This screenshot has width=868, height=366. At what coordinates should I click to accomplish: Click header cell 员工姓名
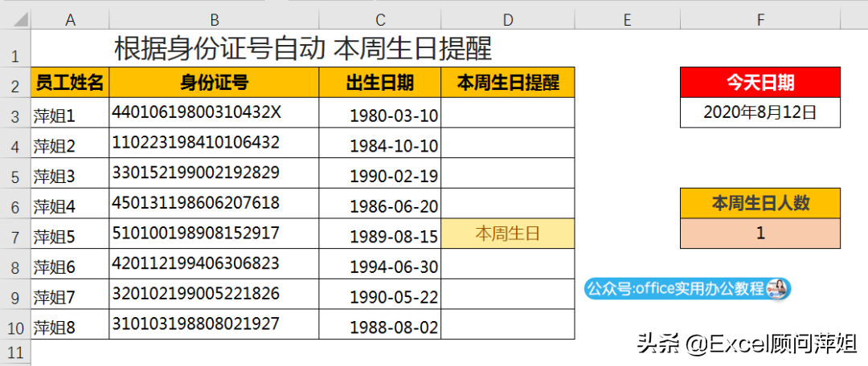coord(70,83)
